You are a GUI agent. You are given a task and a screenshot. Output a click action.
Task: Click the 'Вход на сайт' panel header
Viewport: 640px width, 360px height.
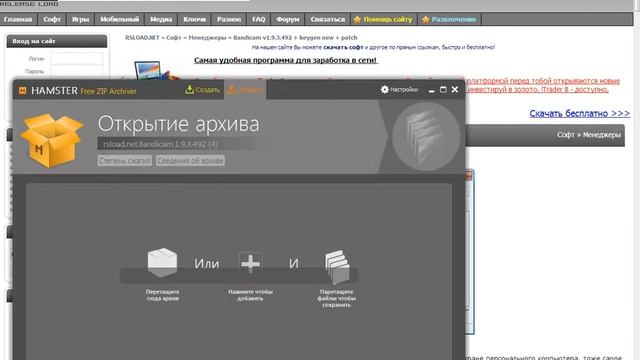pyautogui.click(x=57, y=41)
